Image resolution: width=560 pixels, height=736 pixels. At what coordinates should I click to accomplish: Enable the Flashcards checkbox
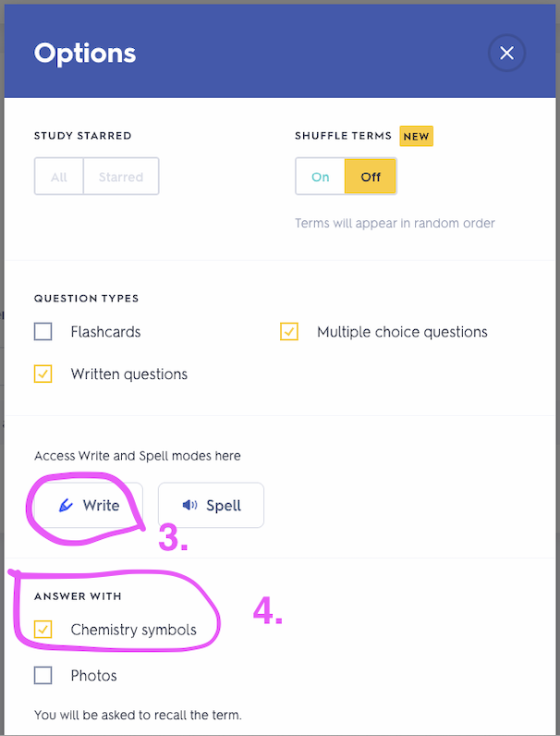click(x=43, y=332)
